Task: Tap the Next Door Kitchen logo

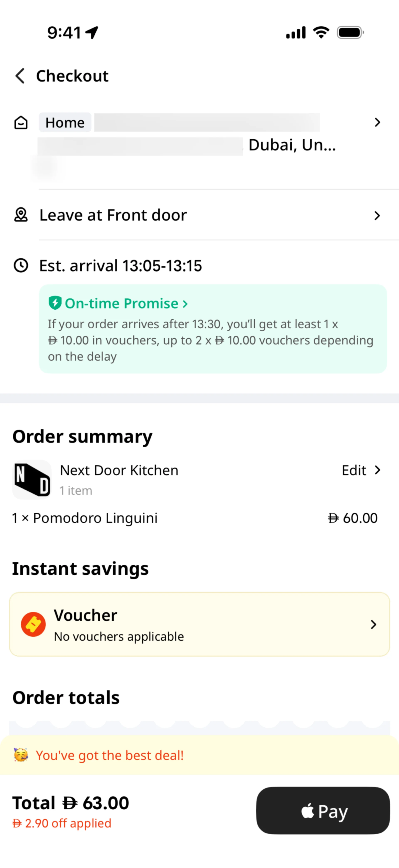Action: pyautogui.click(x=32, y=480)
